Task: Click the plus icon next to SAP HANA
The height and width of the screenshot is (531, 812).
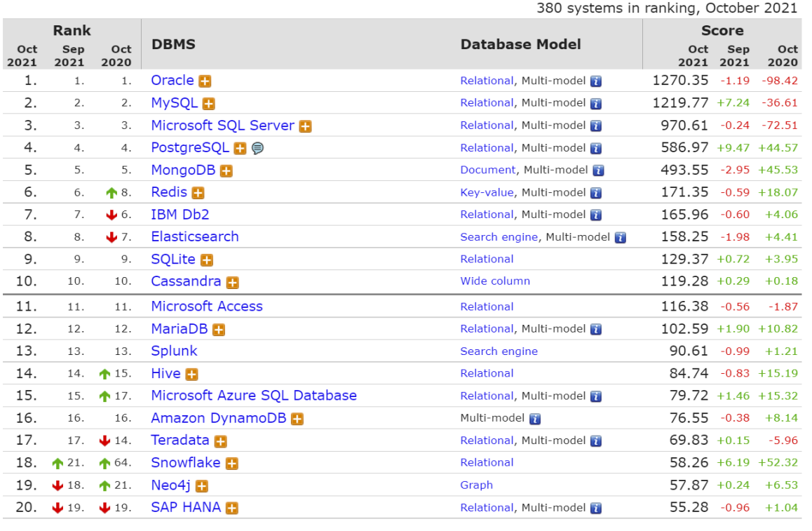Action: click(x=232, y=509)
